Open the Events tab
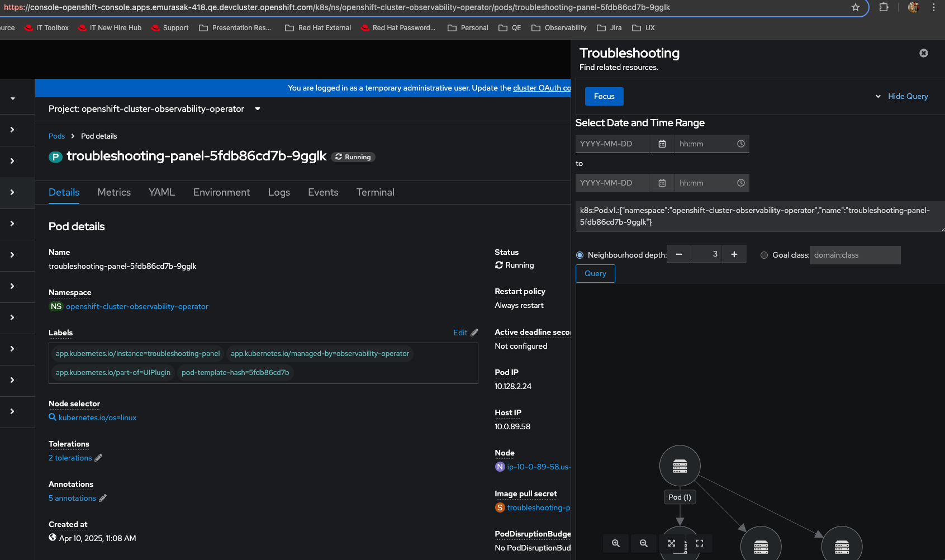Screen dimensions: 945x560 (x=323, y=192)
